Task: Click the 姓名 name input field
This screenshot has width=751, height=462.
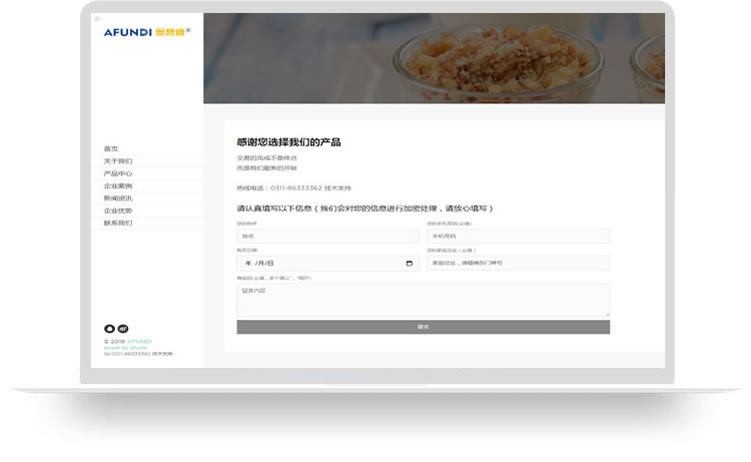Action: pos(328,236)
